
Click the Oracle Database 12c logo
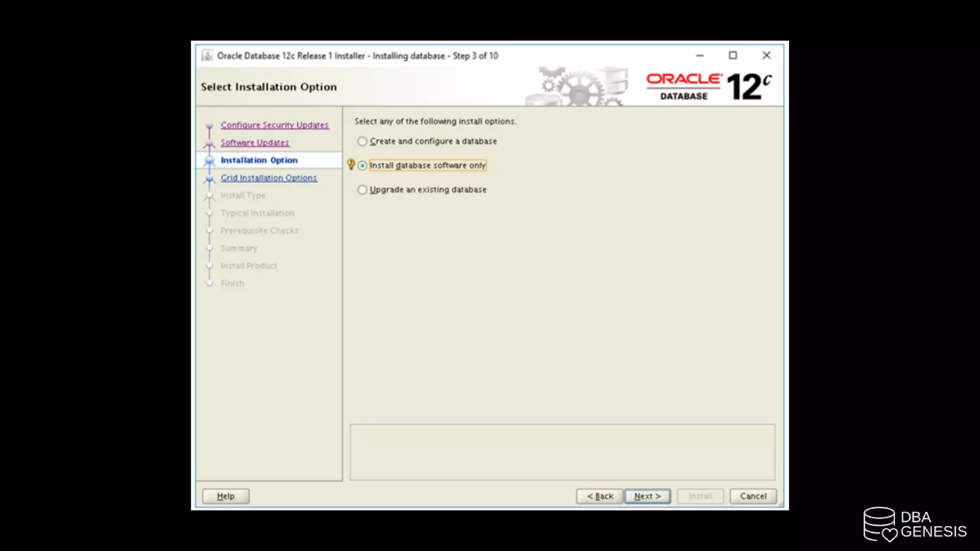pyautogui.click(x=708, y=87)
